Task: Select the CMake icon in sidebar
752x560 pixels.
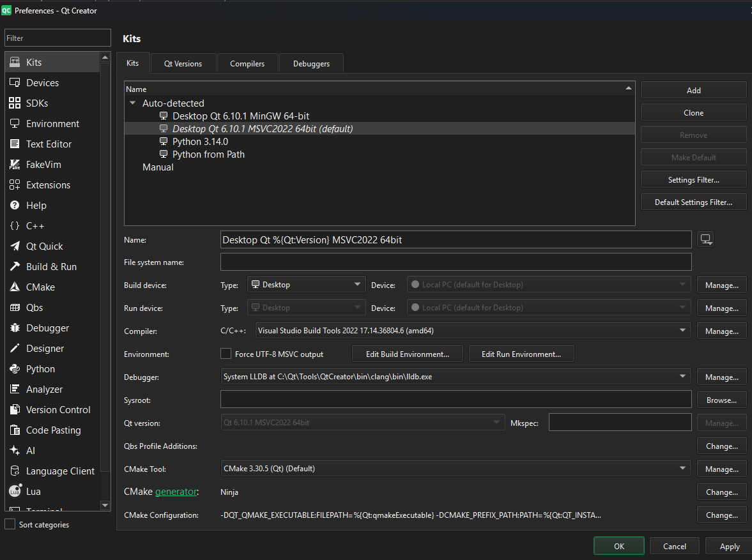Action: [x=15, y=287]
